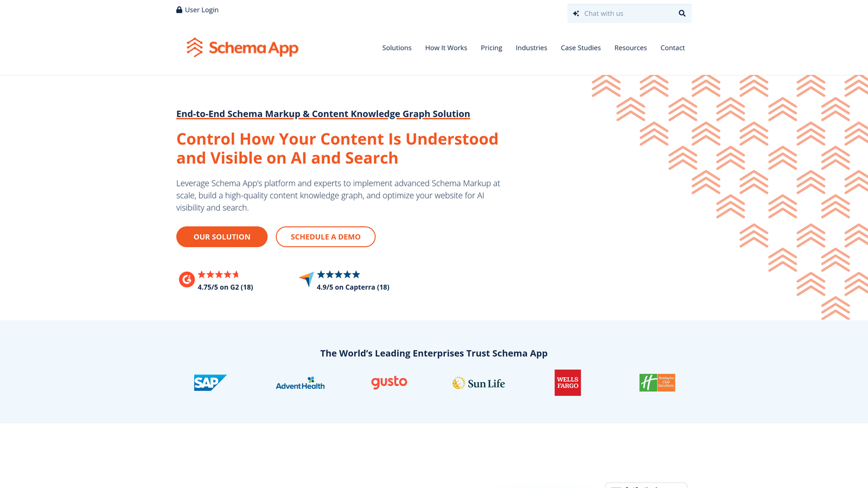Click the Capterra blue star rating
This screenshot has width=868, height=488.
tap(339, 274)
